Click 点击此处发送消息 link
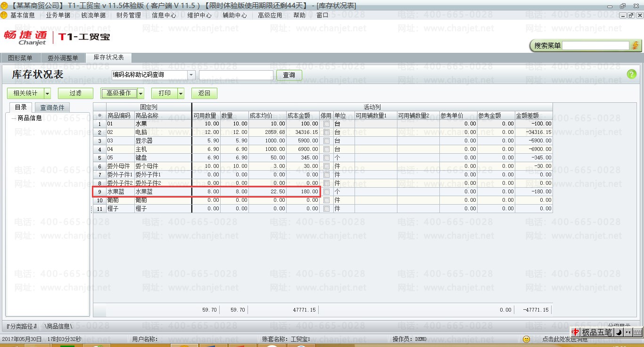 click(565, 339)
